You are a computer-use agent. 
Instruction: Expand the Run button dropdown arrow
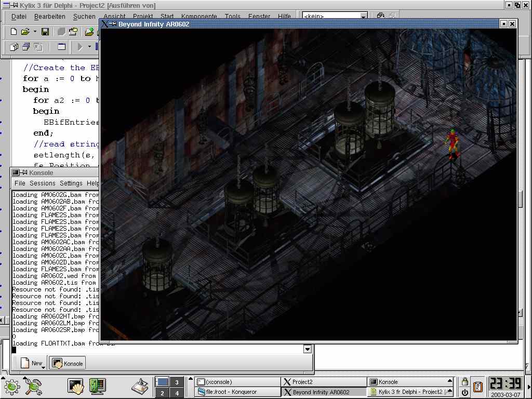89,47
